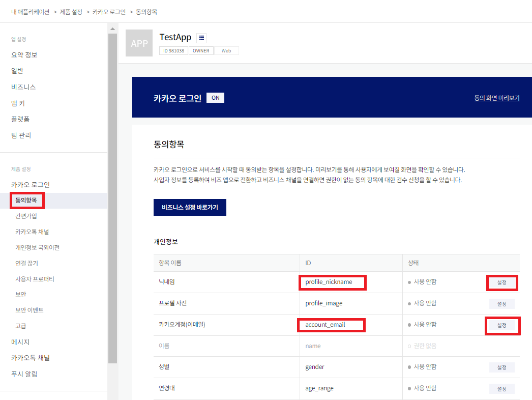Open top-level 카카오톡 채널 sidebar item
The image size is (532, 400).
click(30, 358)
